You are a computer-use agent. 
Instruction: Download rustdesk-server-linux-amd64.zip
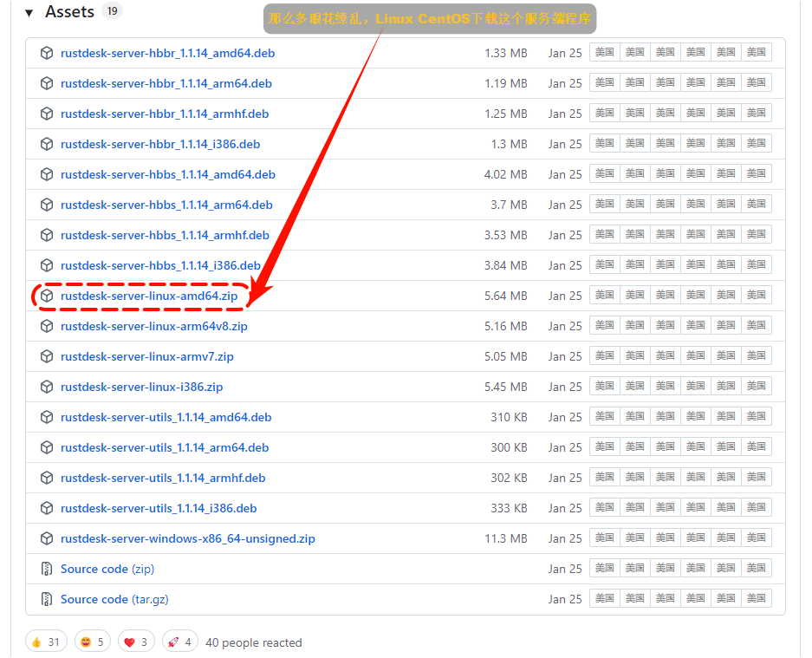tap(149, 296)
